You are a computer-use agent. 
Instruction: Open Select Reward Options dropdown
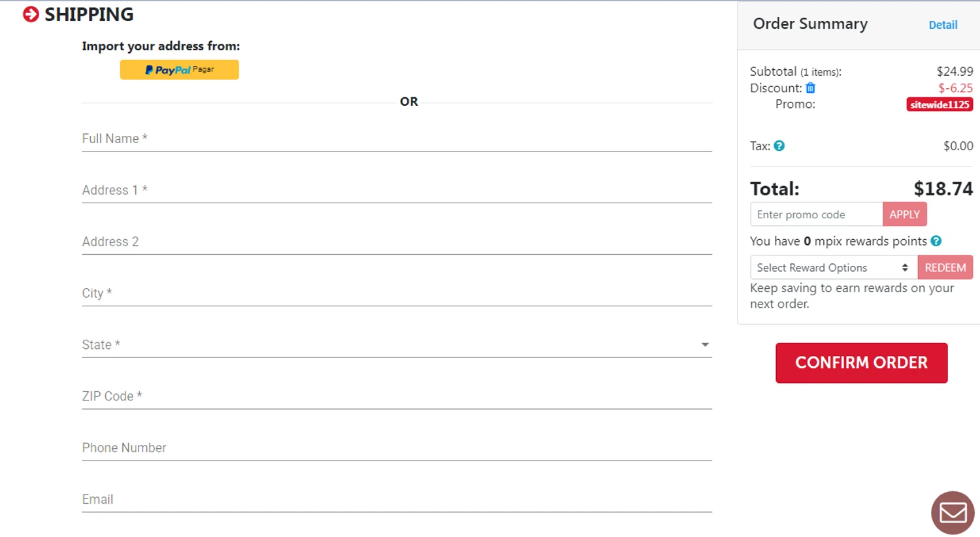[x=833, y=268]
